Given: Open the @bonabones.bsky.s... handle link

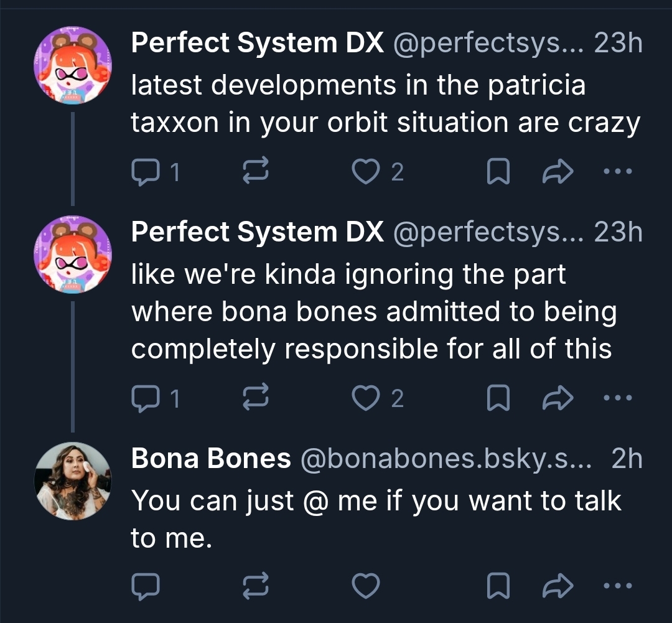Looking at the screenshot, I should coord(444,459).
